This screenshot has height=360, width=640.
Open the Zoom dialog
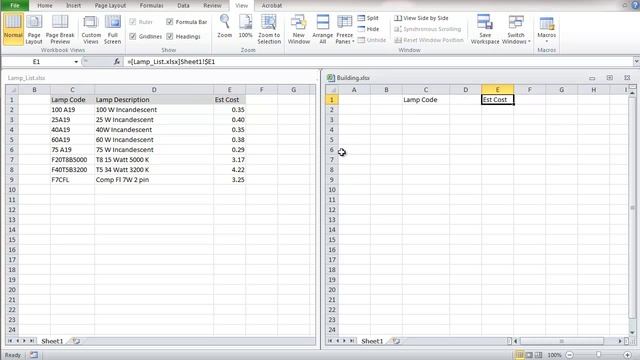click(x=224, y=27)
